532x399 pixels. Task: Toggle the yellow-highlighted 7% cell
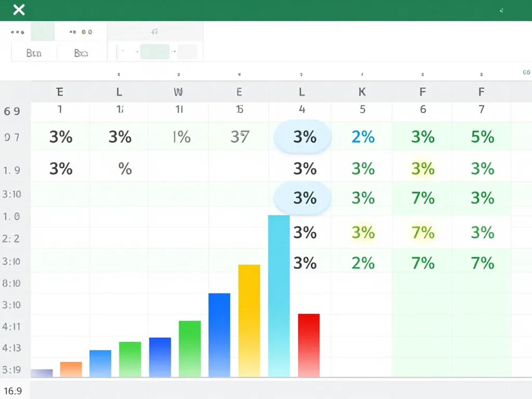click(x=422, y=232)
